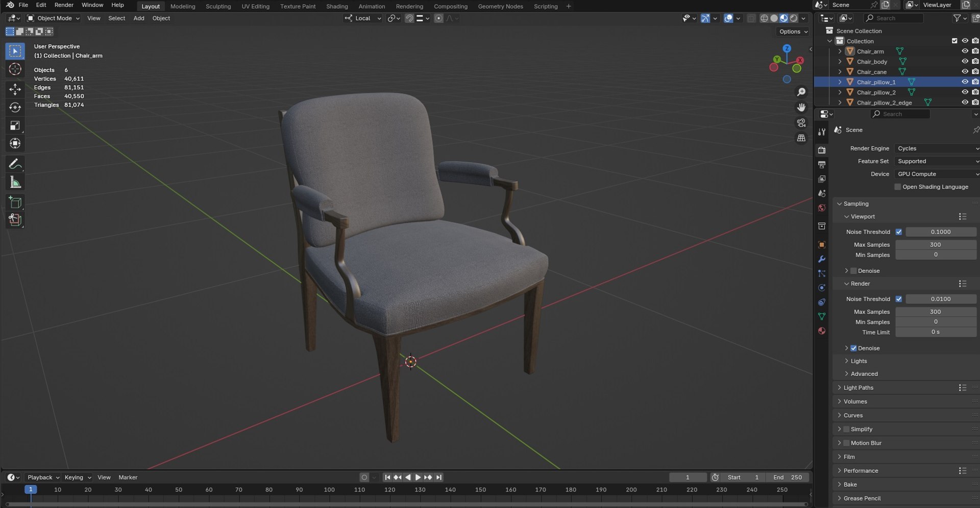Switch perspective/orthographic grid icon

pos(801,138)
